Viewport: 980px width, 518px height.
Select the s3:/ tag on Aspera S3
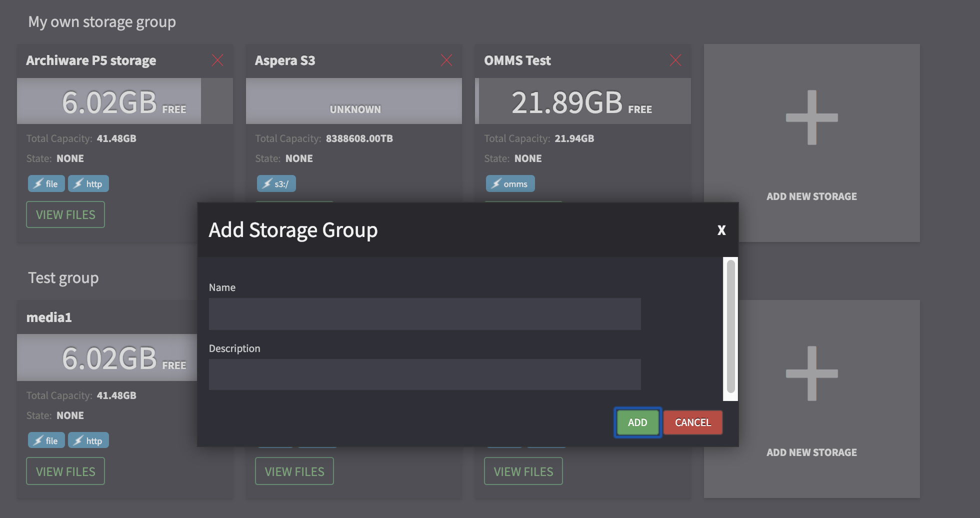click(x=276, y=183)
